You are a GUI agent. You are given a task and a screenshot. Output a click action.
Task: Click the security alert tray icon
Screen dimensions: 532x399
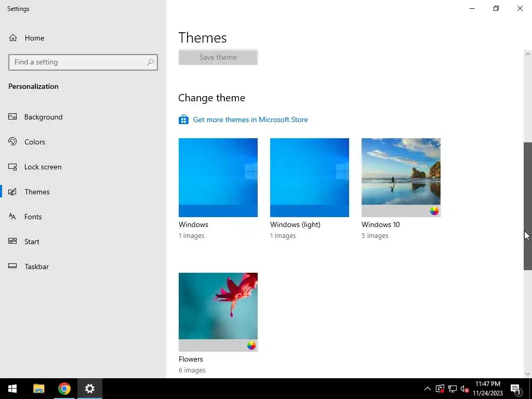click(440, 389)
